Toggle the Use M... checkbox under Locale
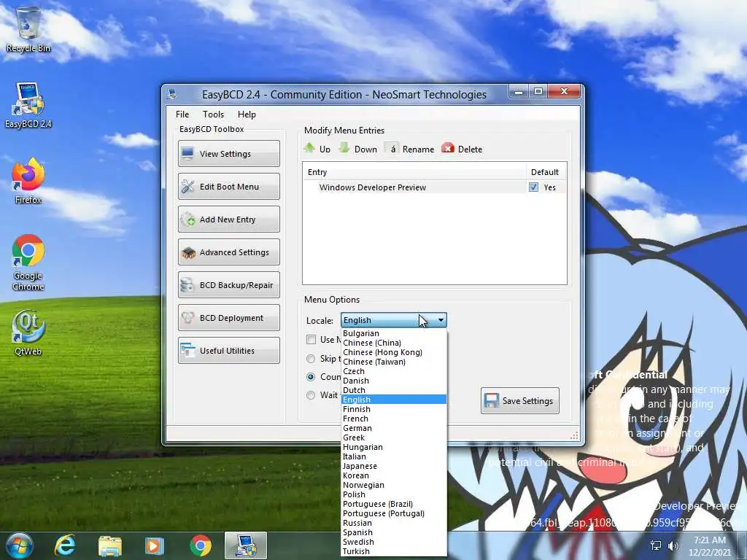 coord(311,340)
